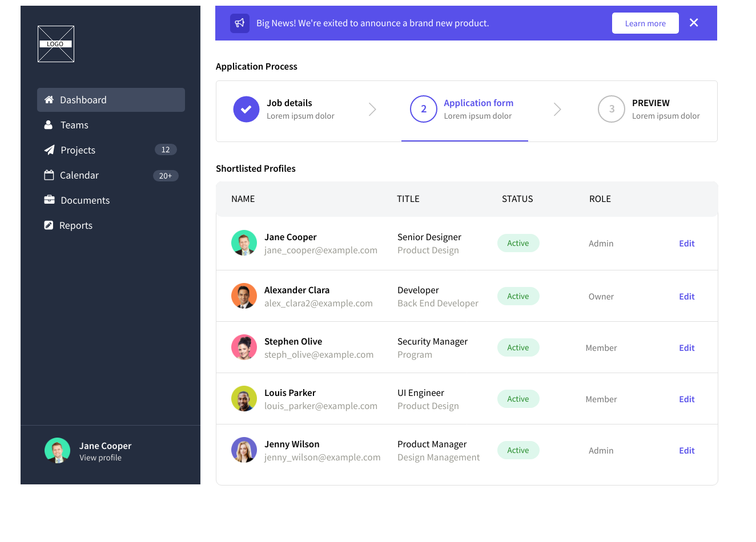This screenshot has height=542, width=756.
Task: Click the Active status badge for Jenny Wilson
Action: tap(518, 450)
